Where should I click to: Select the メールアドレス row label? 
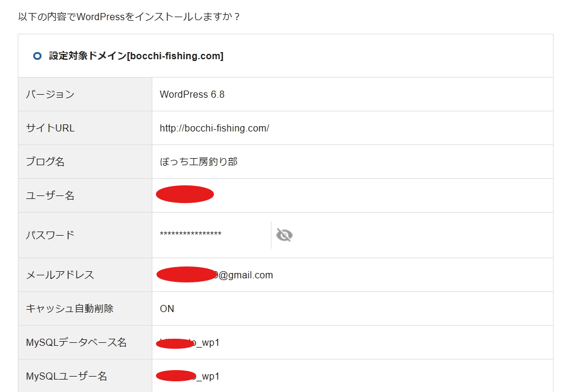pos(60,275)
